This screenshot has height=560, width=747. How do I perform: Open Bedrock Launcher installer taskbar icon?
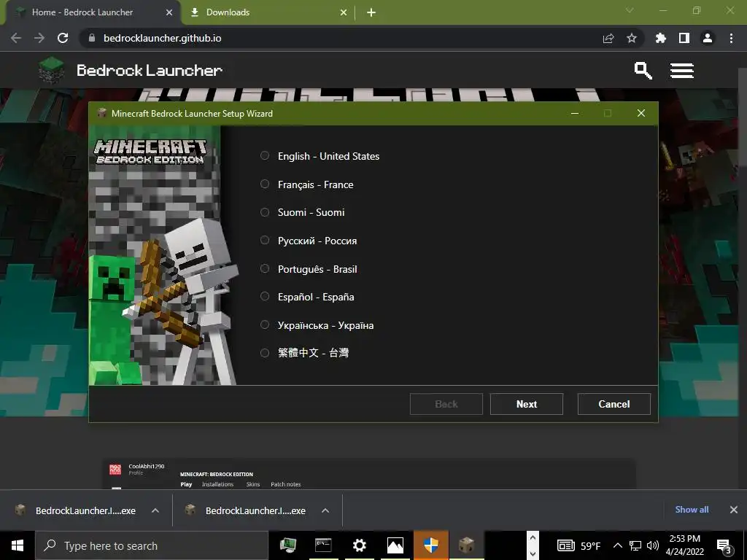(x=466, y=545)
